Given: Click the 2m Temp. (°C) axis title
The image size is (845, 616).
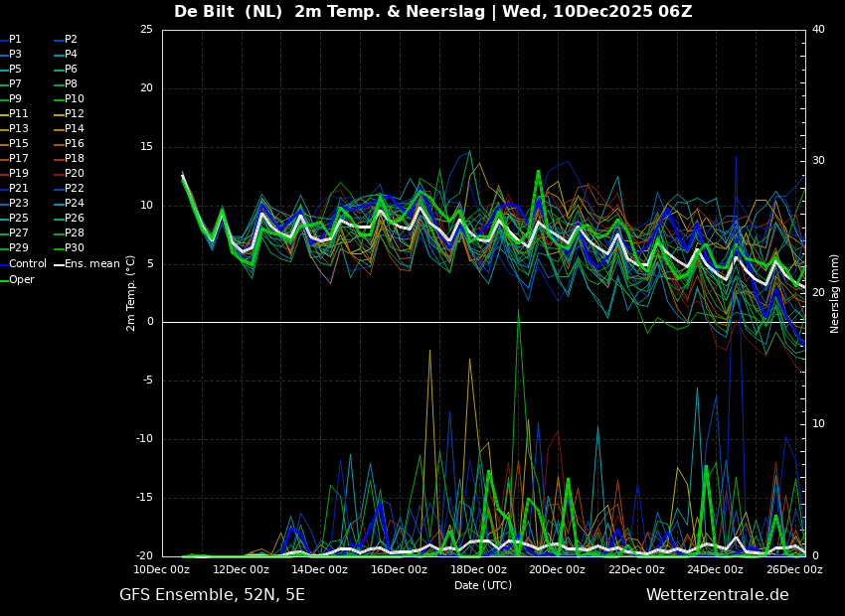Looking at the screenshot, I should (130, 293).
